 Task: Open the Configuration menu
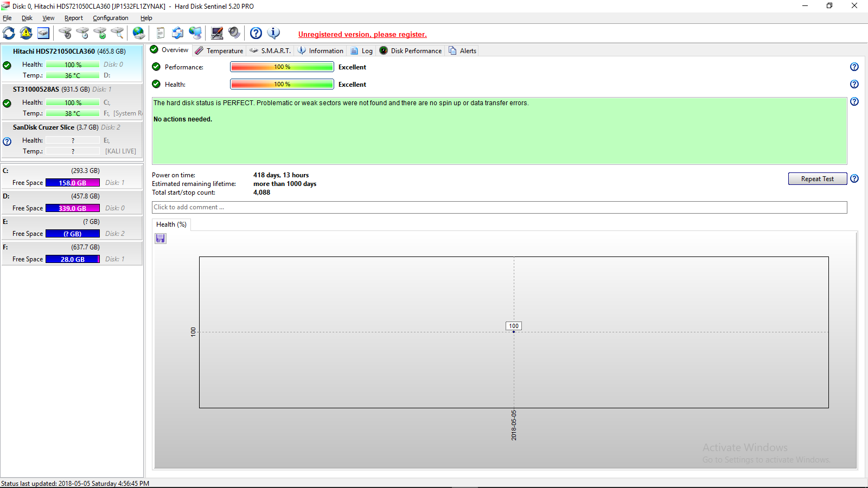(x=111, y=18)
